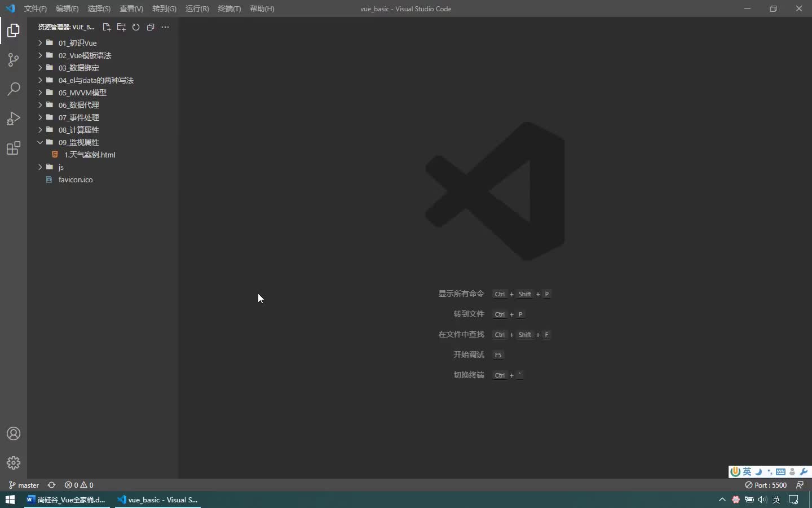Open the Source Control view
This screenshot has height=508, width=812.
click(x=14, y=60)
